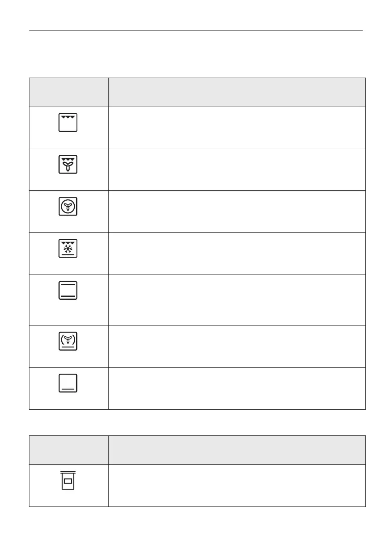Select the second table's wide gray header cell
The width and height of the screenshot is (392, 557).
237,450
